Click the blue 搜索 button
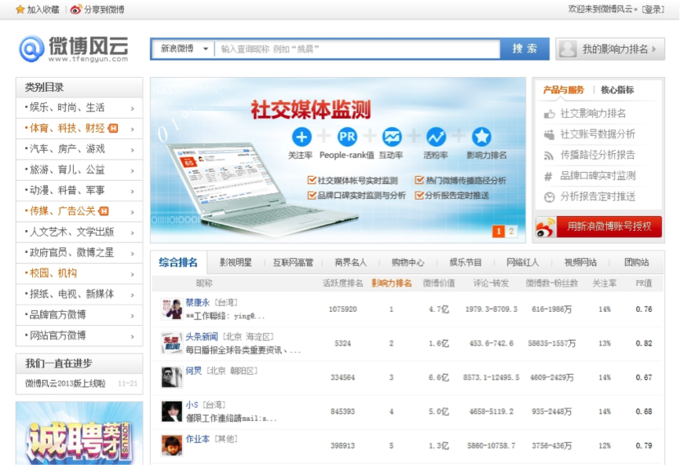 (525, 49)
